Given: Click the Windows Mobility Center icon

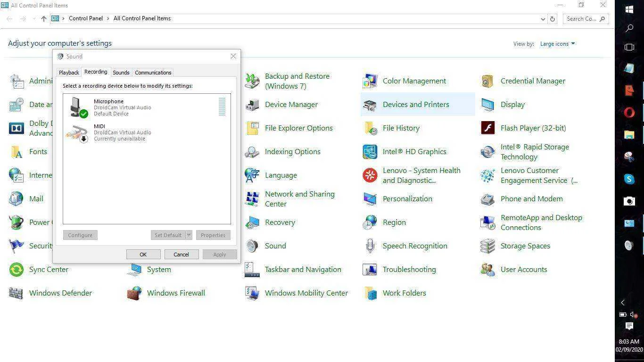Looking at the screenshot, I should (252, 293).
